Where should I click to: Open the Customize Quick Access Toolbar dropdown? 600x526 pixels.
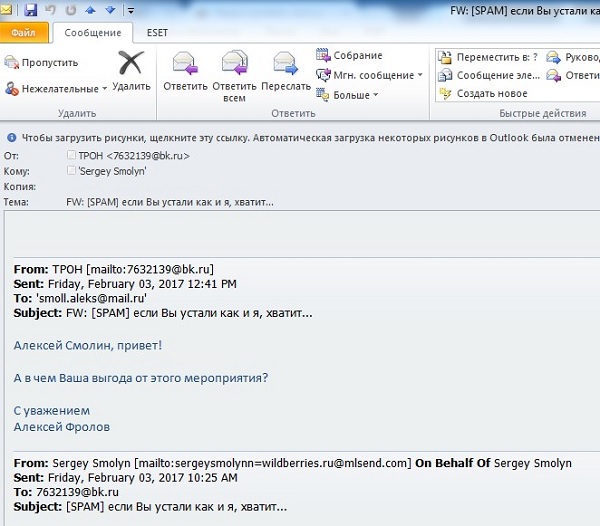coord(131,11)
